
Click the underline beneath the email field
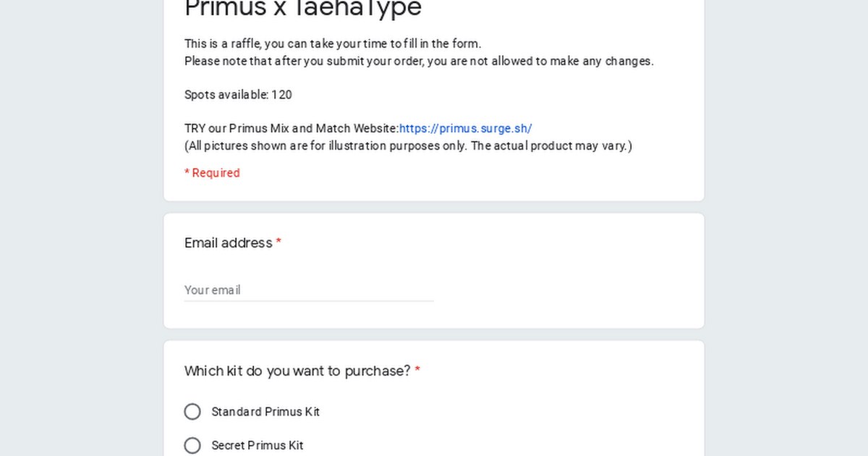click(x=309, y=301)
